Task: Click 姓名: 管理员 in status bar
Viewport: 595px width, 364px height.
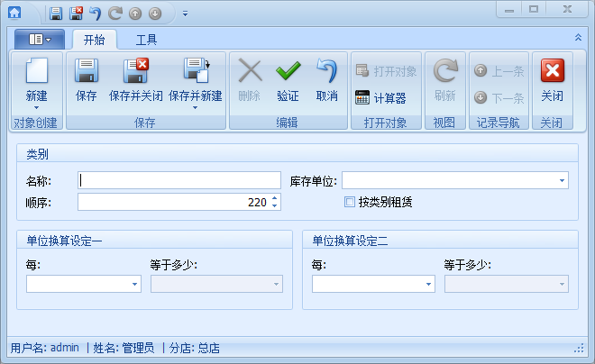Action: coord(124,348)
